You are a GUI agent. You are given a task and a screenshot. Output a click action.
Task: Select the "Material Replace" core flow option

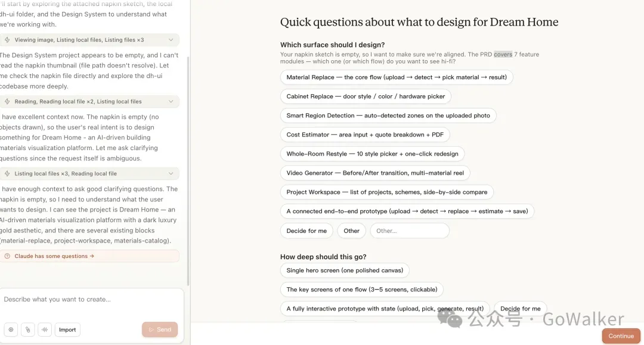tap(396, 77)
